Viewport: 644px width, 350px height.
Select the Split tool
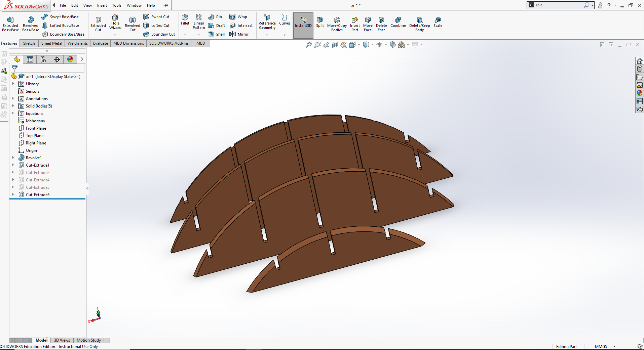point(320,22)
